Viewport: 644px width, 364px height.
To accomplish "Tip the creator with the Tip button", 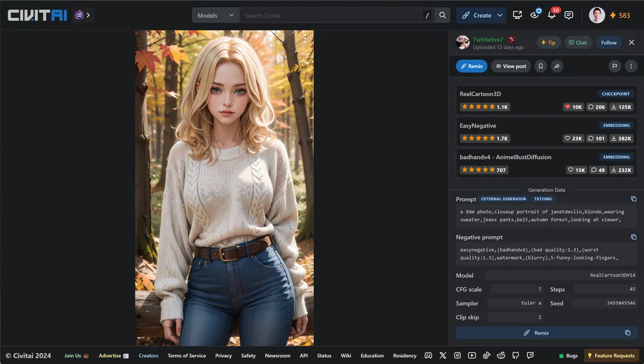I will 548,42.
